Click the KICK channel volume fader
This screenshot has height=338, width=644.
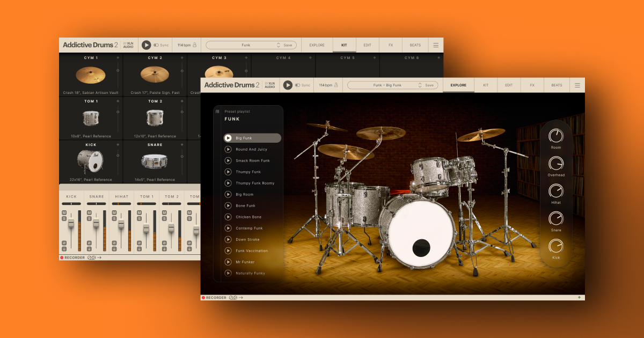[x=71, y=223]
